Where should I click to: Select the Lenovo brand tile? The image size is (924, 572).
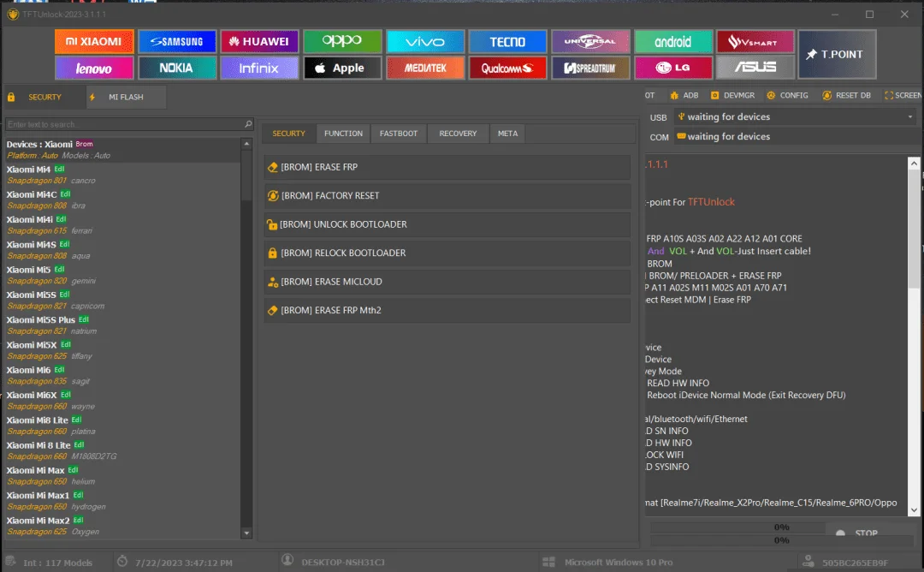pos(94,68)
